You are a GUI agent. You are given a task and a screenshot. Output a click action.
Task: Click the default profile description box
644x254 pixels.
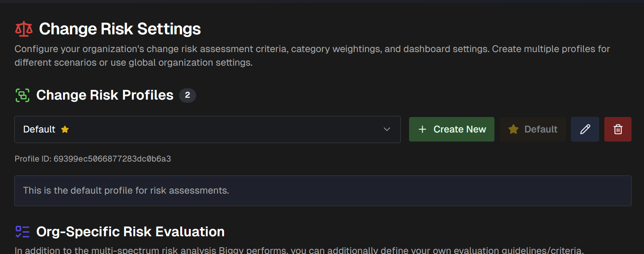(x=323, y=191)
